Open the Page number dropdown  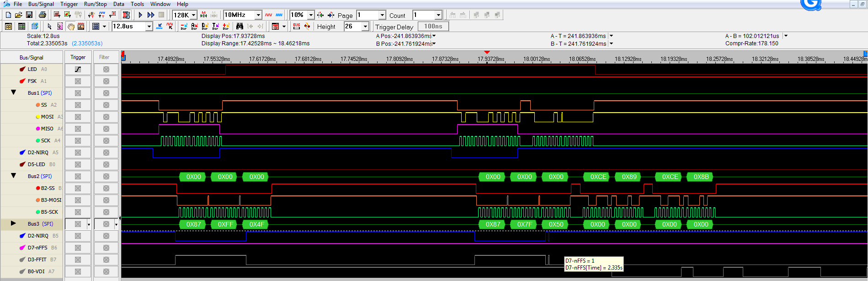pyautogui.click(x=382, y=15)
